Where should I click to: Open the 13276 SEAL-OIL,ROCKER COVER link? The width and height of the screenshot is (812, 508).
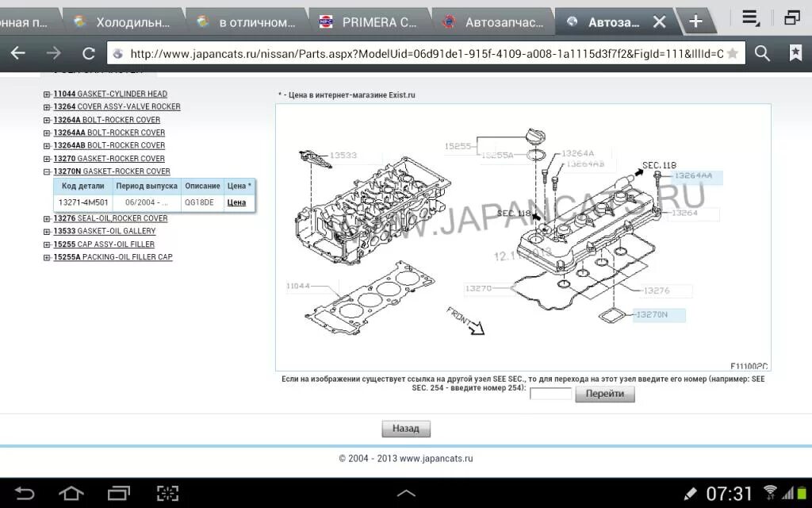(110, 218)
